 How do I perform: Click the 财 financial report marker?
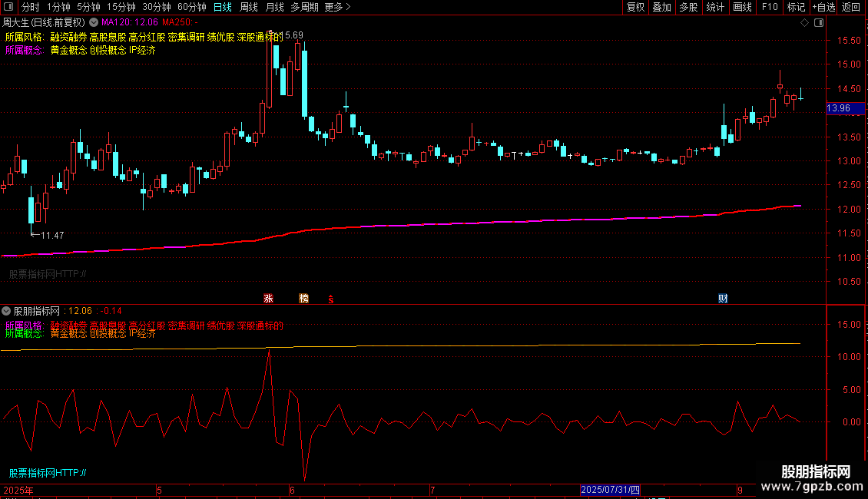tap(723, 299)
